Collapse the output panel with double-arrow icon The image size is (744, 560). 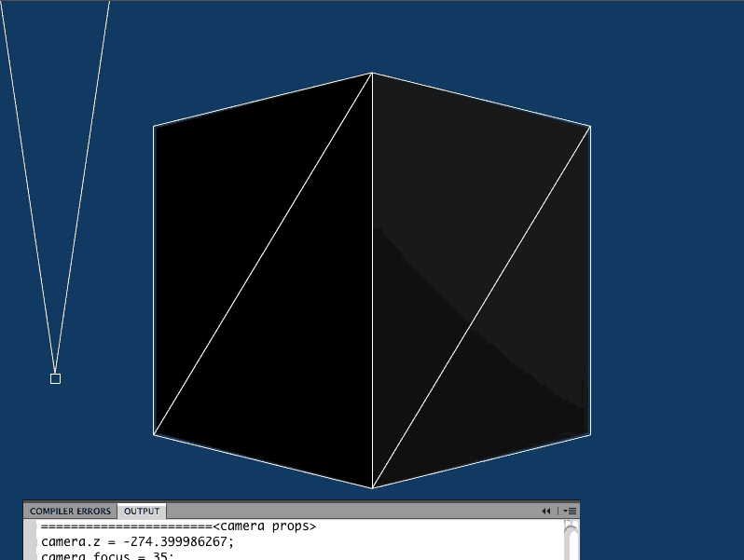[x=546, y=512]
